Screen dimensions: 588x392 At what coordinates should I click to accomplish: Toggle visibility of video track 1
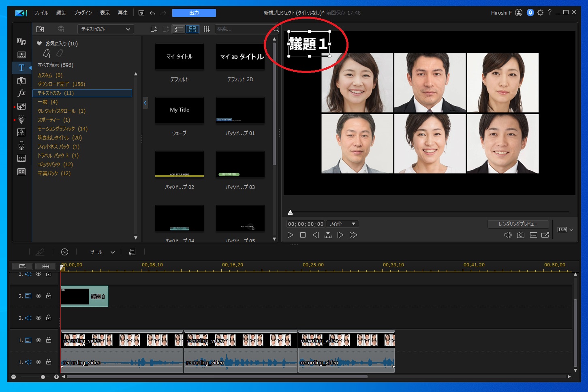tap(38, 341)
